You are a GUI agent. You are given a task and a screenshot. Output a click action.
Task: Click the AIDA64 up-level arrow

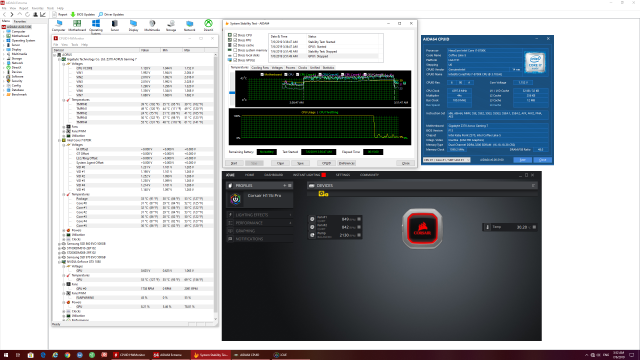pyautogui.click(x=20, y=14)
